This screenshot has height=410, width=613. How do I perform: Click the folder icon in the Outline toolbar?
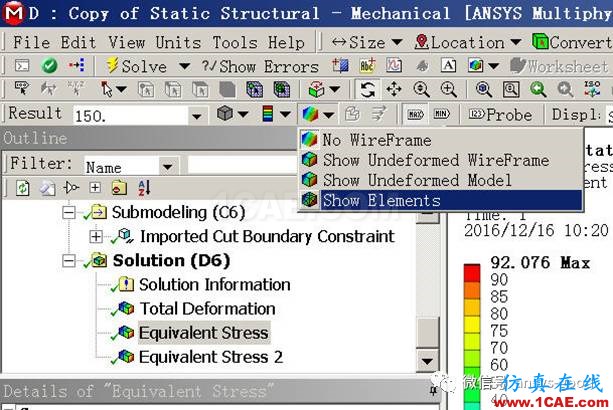pos(119,188)
